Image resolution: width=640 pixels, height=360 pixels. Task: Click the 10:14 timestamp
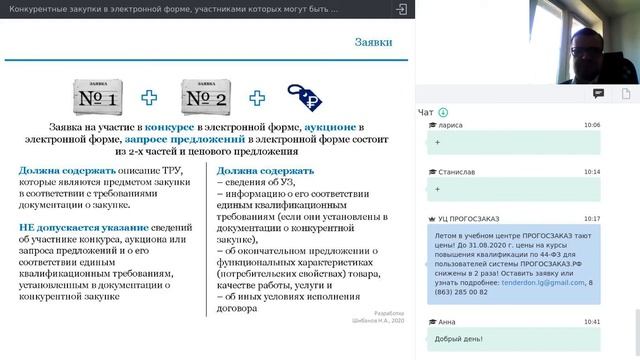pos(592,172)
